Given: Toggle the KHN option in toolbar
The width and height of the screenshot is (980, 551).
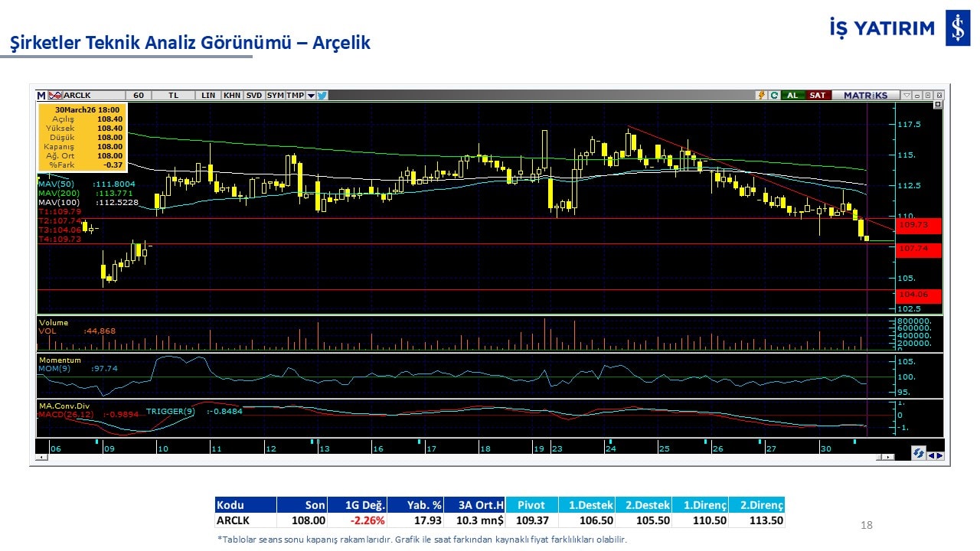Looking at the screenshot, I should [x=232, y=96].
